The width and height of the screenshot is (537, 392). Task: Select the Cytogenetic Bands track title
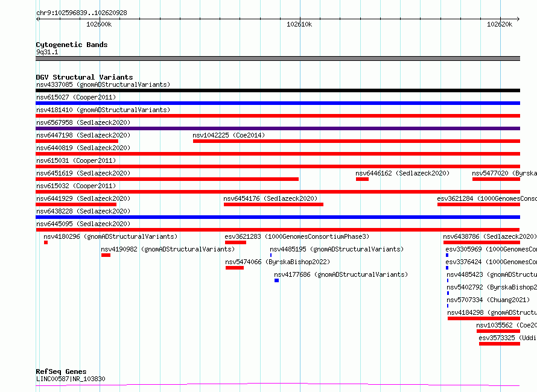[72, 45]
